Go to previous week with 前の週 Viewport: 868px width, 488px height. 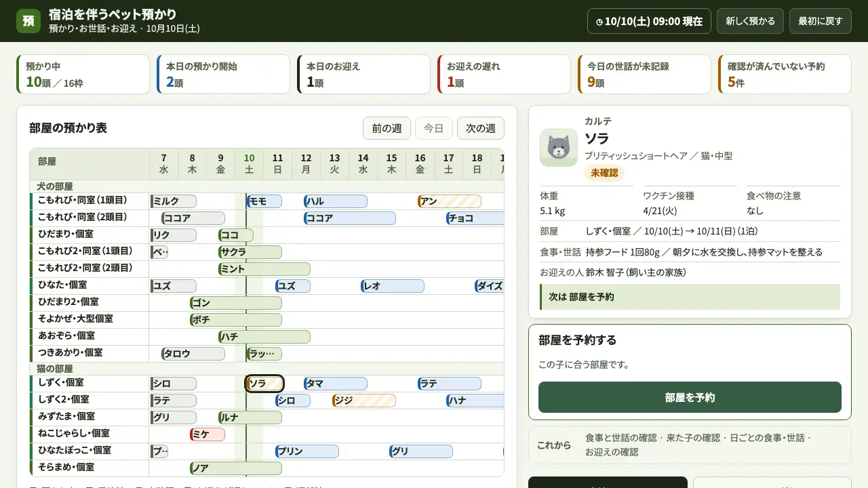pos(387,128)
